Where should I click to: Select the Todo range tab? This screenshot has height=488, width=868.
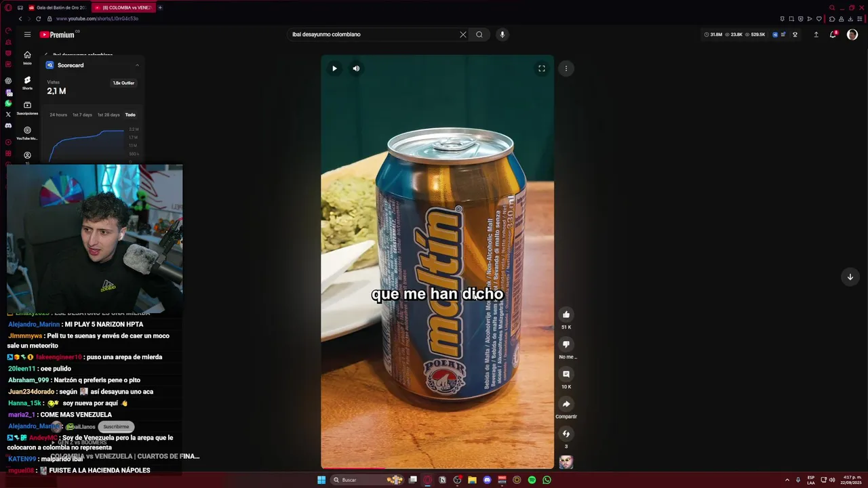(x=130, y=115)
